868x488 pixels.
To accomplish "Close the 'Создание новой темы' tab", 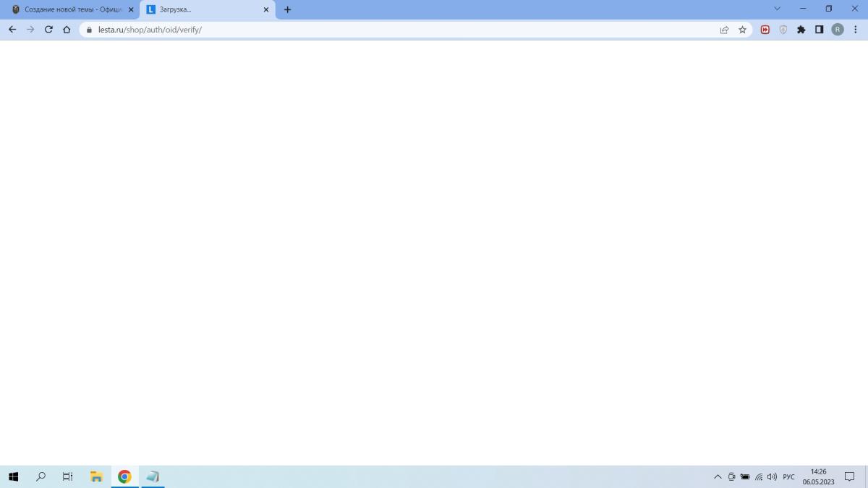I will click(x=131, y=9).
